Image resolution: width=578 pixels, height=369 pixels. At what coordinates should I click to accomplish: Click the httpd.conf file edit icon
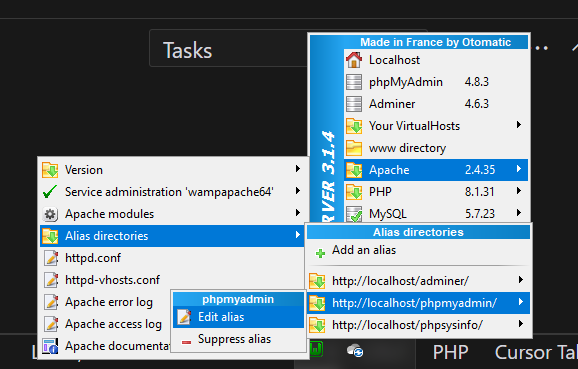51,258
